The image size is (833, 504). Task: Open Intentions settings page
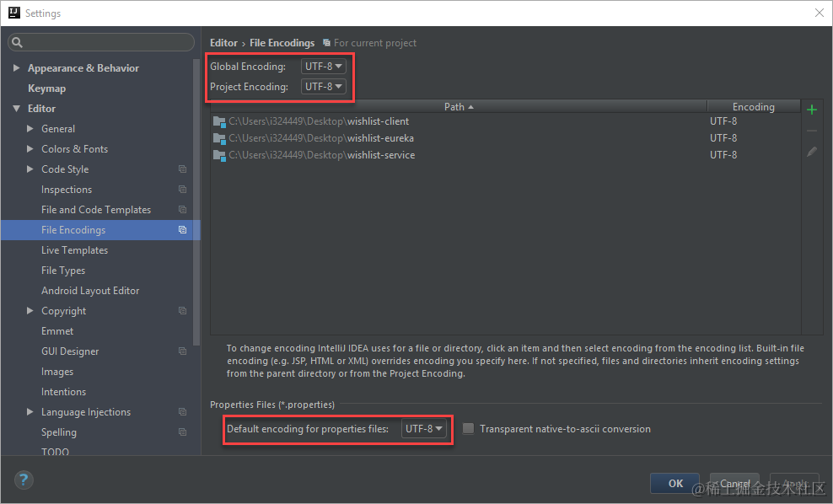[64, 391]
